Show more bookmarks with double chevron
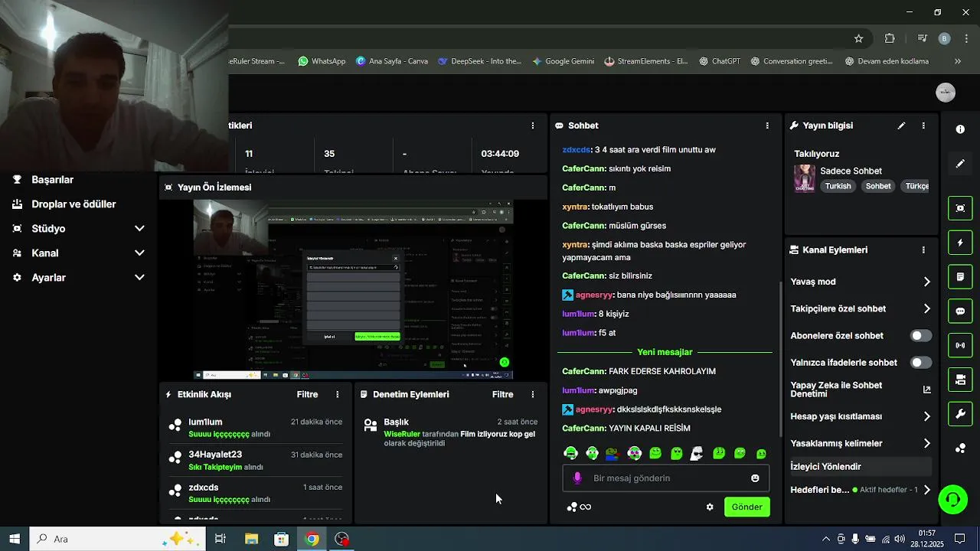This screenshot has width=980, height=551. [957, 61]
